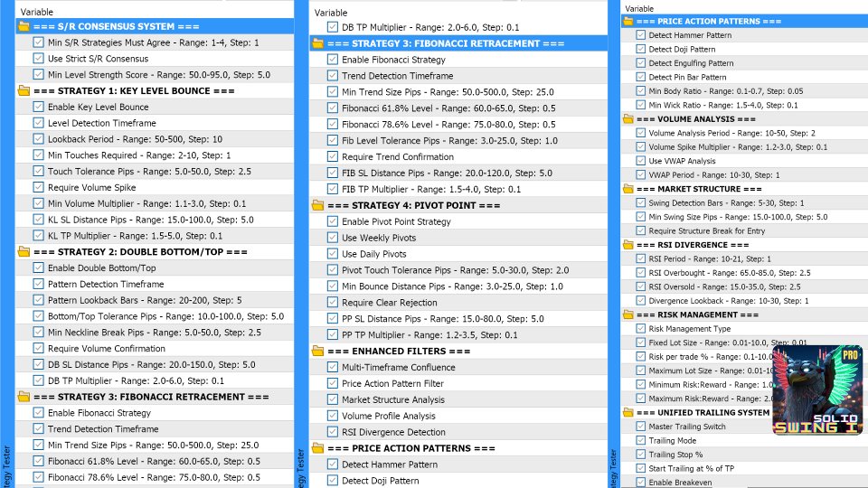The width and height of the screenshot is (868, 488).
Task: Select the Level Detection Timeframe row
Action: click(x=155, y=123)
